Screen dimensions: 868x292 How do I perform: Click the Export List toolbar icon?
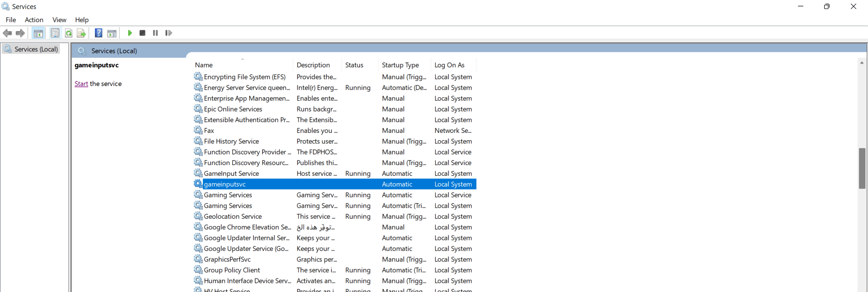[x=81, y=33]
